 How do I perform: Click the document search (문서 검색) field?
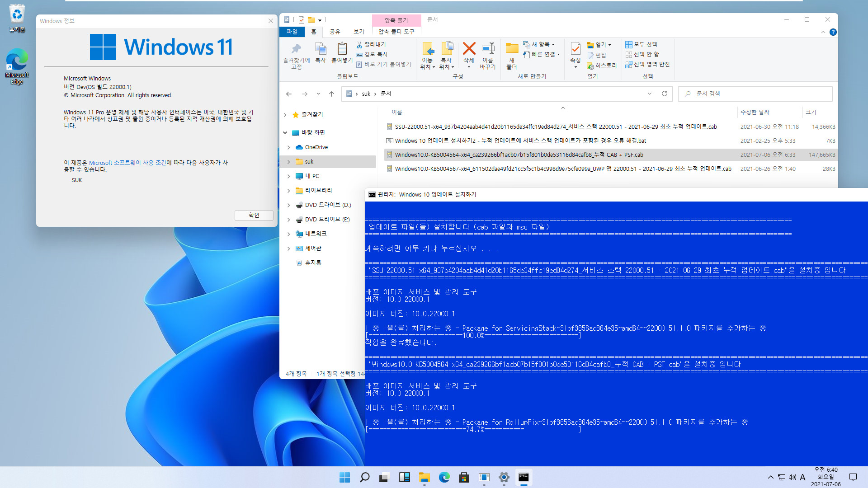(756, 94)
